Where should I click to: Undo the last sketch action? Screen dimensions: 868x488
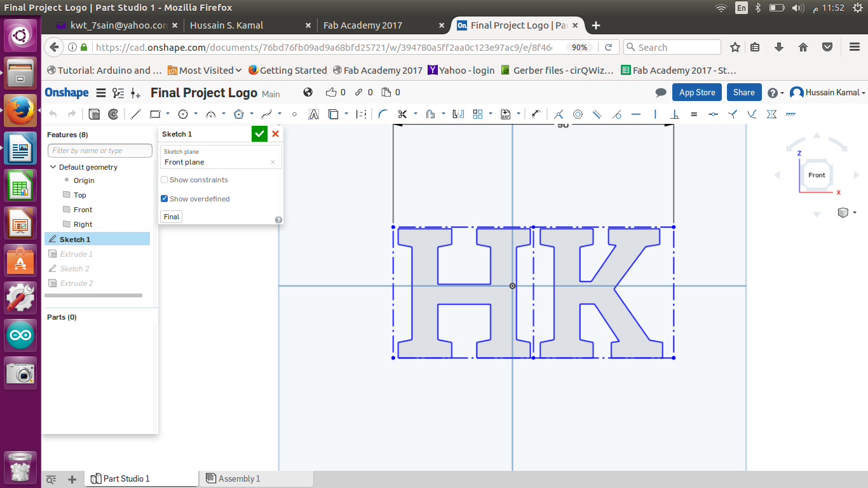(x=53, y=114)
